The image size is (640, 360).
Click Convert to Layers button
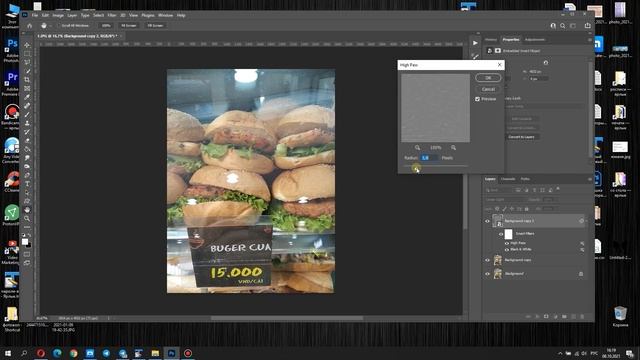521,137
